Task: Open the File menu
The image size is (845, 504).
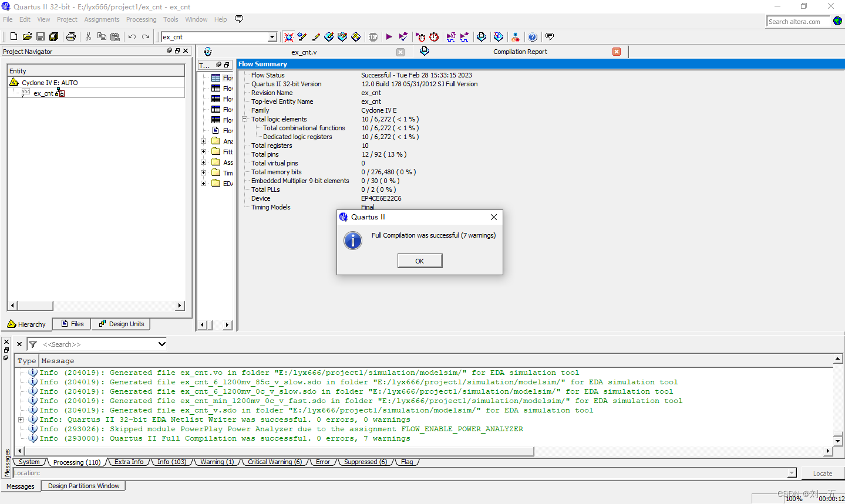Action: [8, 19]
